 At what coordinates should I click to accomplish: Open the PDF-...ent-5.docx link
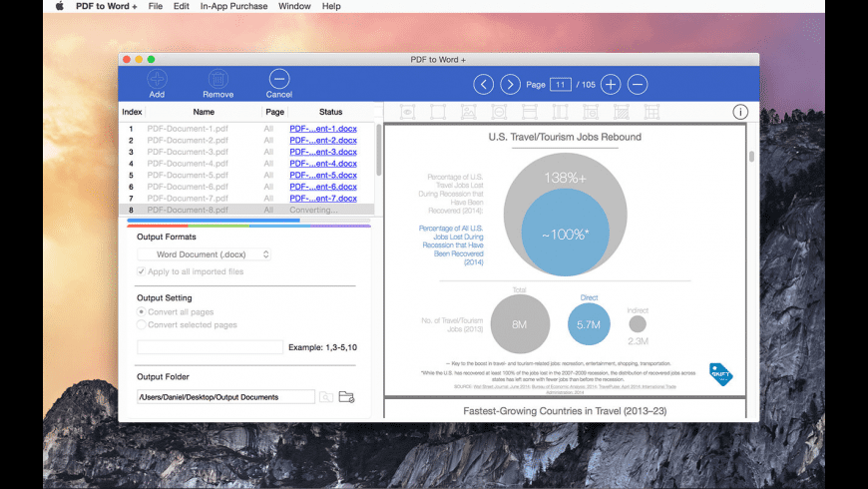click(323, 175)
